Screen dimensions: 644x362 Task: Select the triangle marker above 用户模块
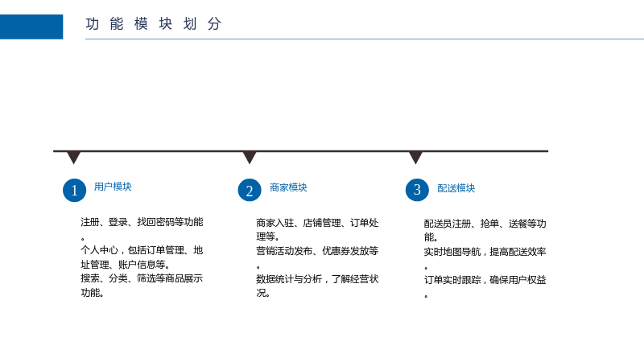click(74, 158)
